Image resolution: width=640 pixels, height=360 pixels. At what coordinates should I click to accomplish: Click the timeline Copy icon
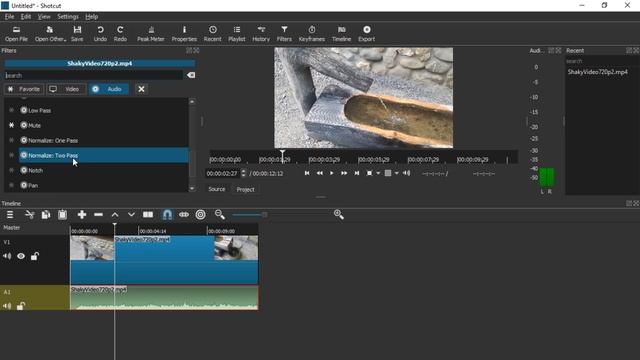pyautogui.click(x=46, y=215)
